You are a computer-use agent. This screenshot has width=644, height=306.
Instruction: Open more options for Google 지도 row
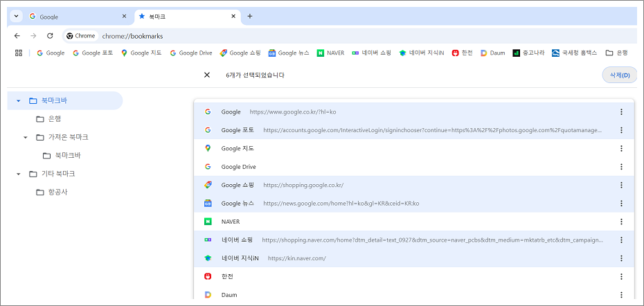pos(621,148)
